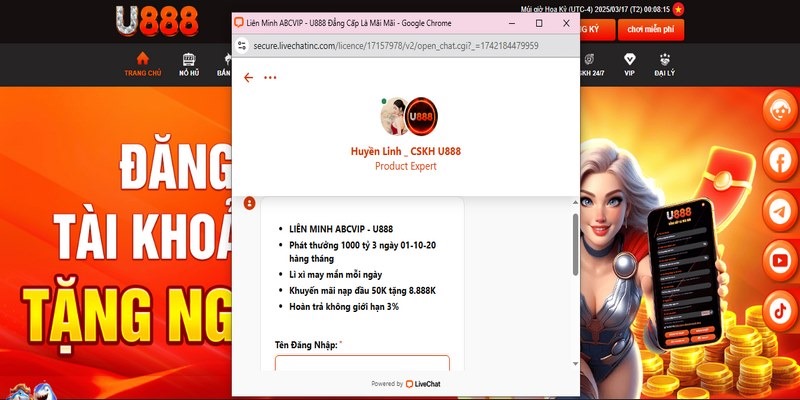Screen dimensions: 800x400
Task: Open the YouTube icon on the right sidebar
Action: point(780,261)
